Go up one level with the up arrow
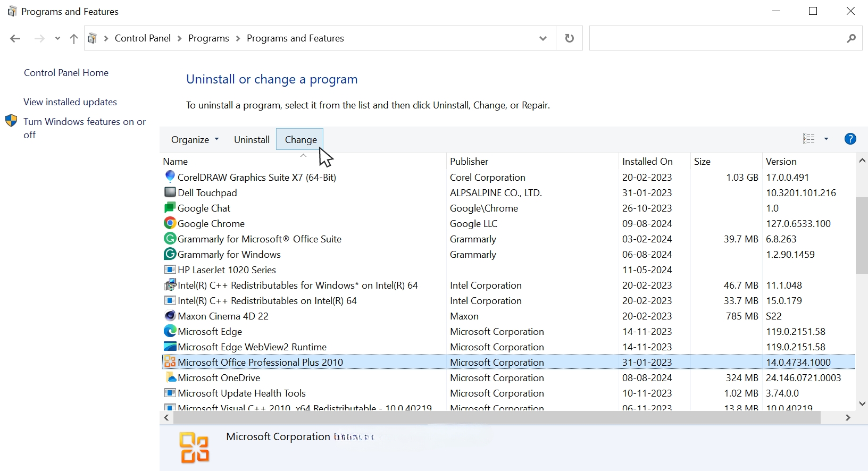The image size is (868, 471). 74,38
